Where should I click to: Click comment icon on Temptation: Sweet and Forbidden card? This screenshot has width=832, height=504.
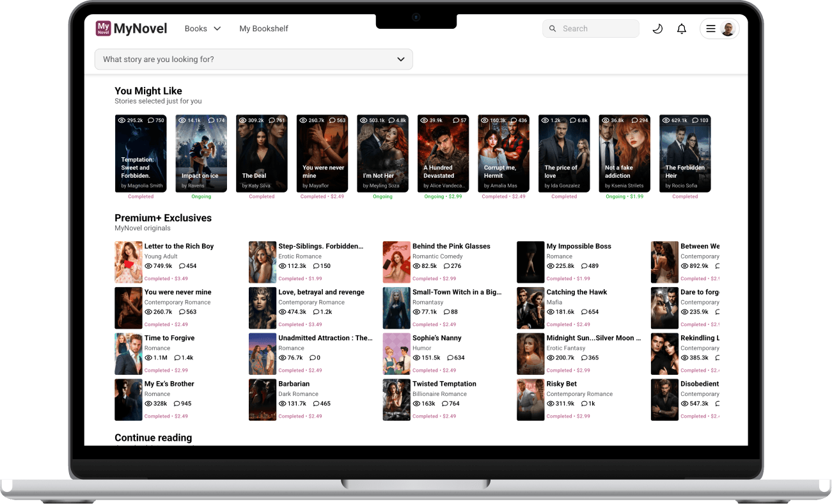coord(151,120)
